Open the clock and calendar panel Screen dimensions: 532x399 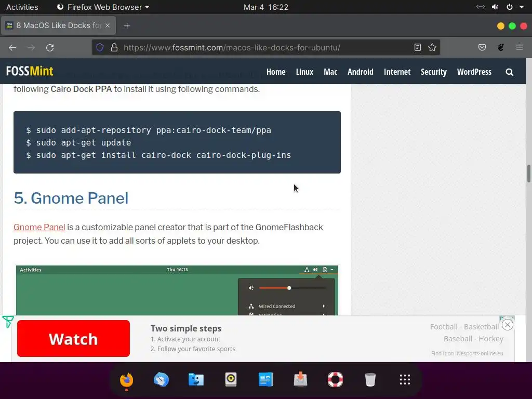(x=266, y=7)
